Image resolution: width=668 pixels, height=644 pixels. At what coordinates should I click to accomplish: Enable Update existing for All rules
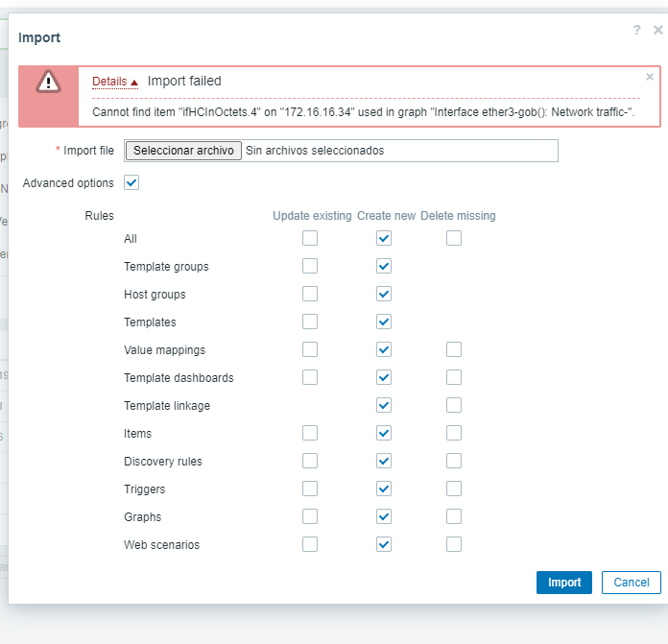310,238
